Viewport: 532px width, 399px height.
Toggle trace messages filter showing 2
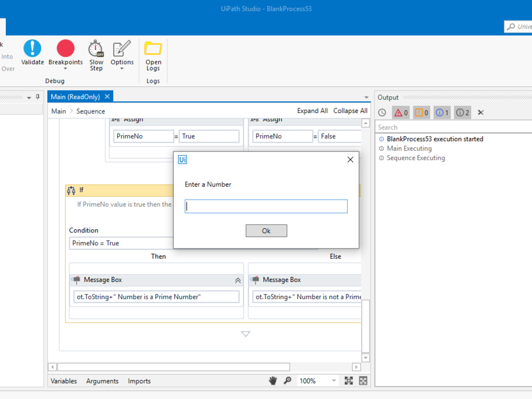coord(462,113)
